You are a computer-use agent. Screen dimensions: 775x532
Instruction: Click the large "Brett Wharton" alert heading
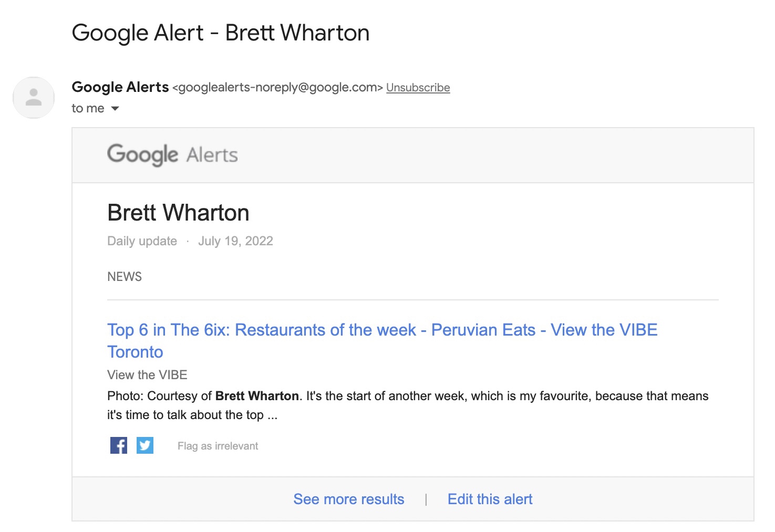pyautogui.click(x=178, y=213)
